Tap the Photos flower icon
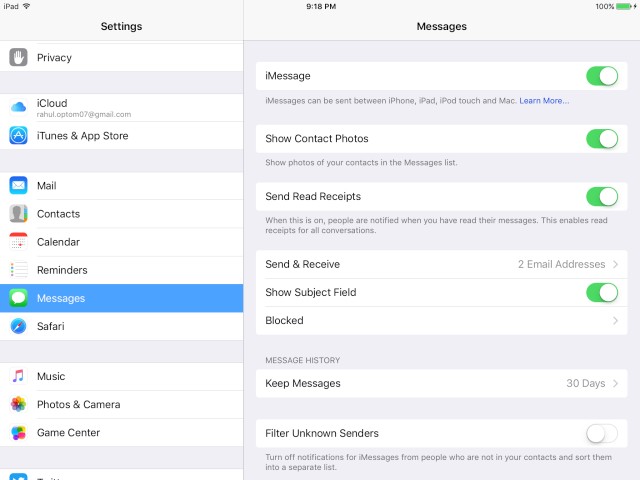Screen dimensions: 640x480 coord(18,404)
